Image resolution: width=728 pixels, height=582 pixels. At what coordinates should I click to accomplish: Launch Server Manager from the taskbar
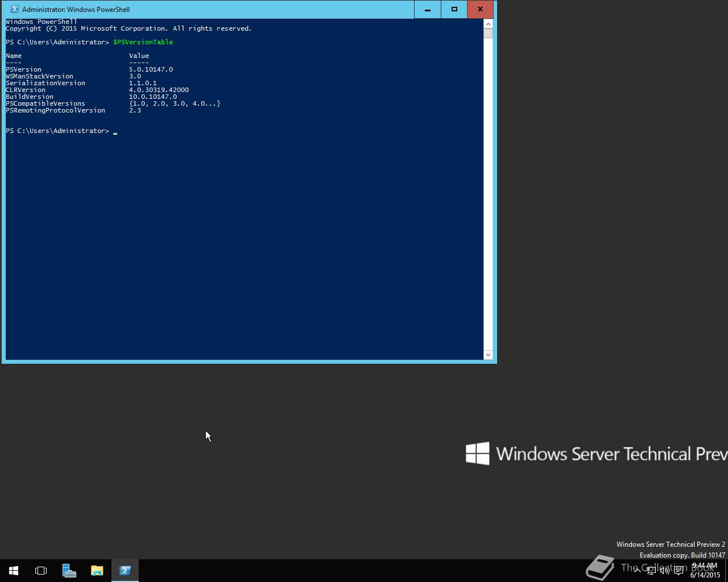69,571
